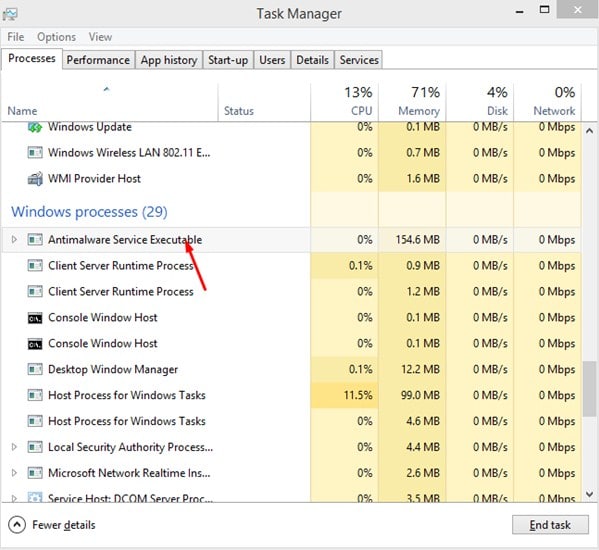Open the Options menu
Viewport: 599px width, 550px height.
pos(57,37)
